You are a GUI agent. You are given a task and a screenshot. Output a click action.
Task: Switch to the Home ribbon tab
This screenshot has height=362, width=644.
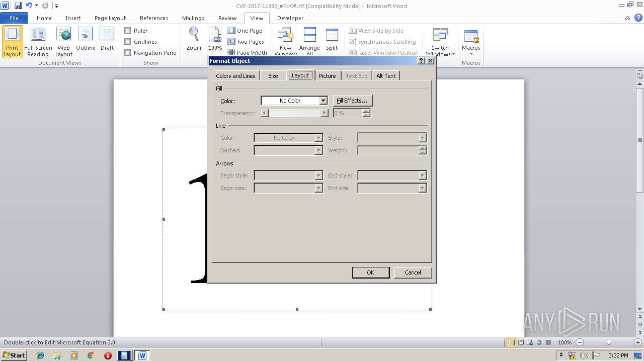tap(44, 18)
